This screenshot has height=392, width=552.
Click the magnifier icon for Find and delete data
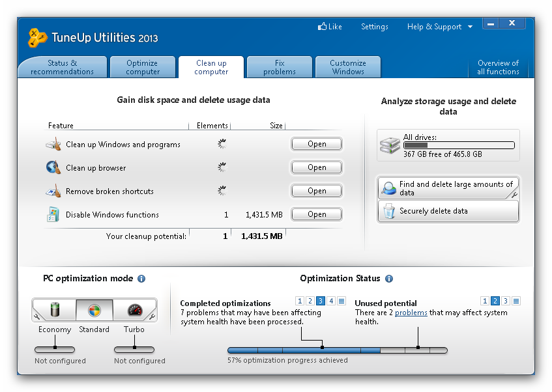pyautogui.click(x=389, y=188)
